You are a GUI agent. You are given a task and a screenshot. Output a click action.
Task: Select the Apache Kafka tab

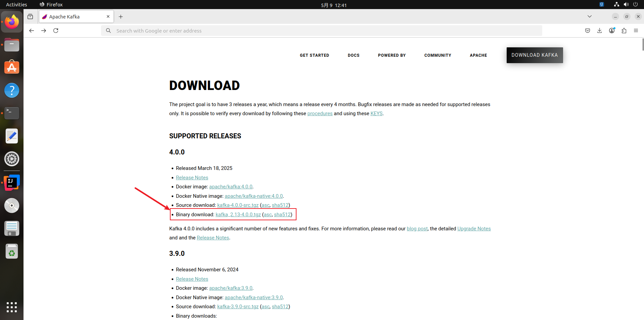77,16
